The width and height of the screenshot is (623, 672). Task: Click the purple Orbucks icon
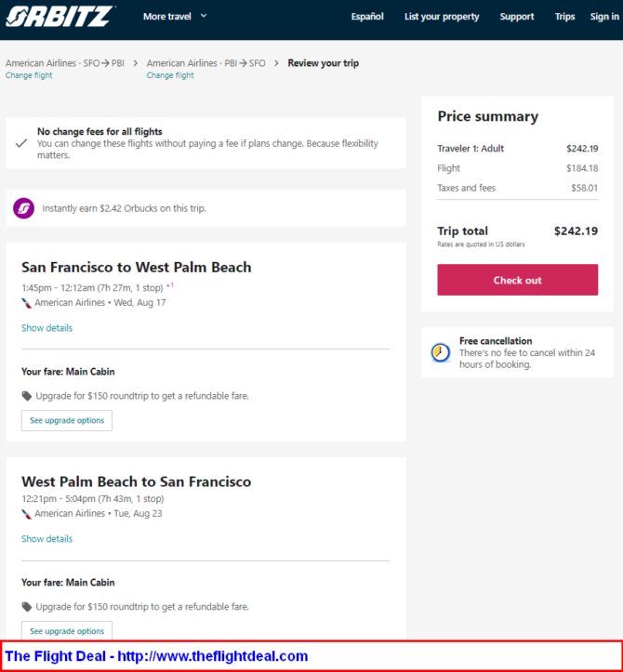[x=23, y=208]
